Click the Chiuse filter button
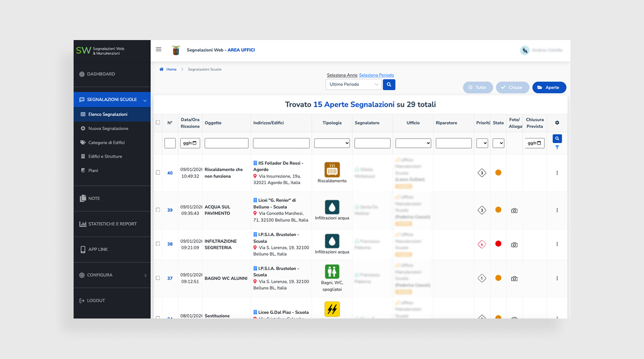The height and width of the screenshot is (359, 644). click(512, 87)
